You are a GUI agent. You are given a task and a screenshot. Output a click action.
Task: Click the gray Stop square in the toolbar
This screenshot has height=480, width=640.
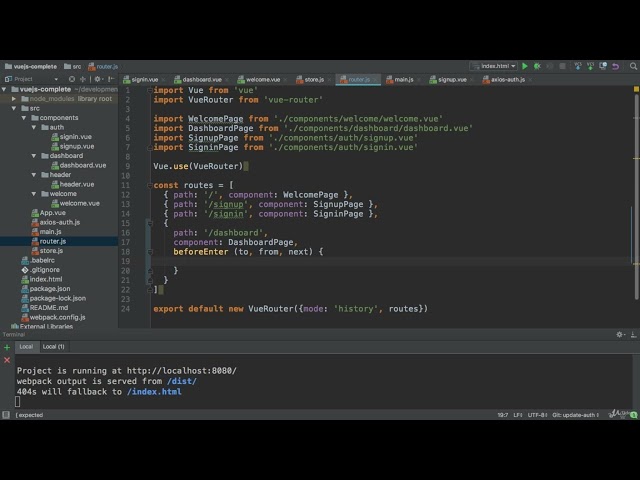click(x=562, y=66)
